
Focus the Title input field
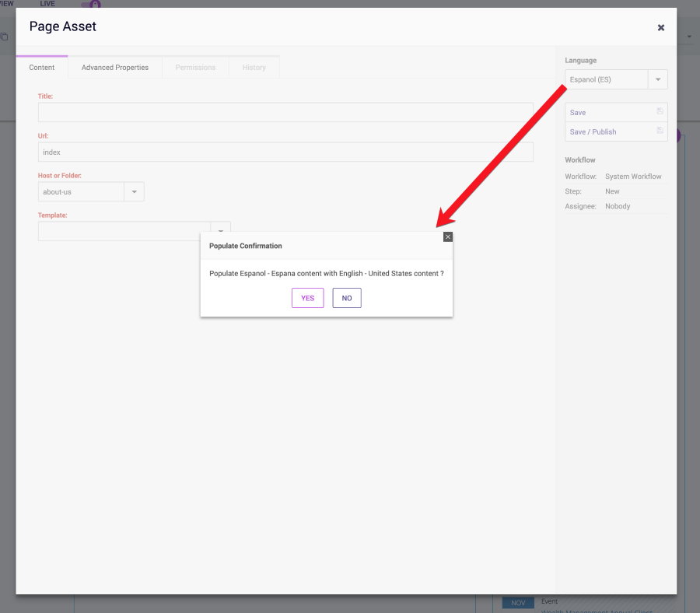pyautogui.click(x=285, y=112)
